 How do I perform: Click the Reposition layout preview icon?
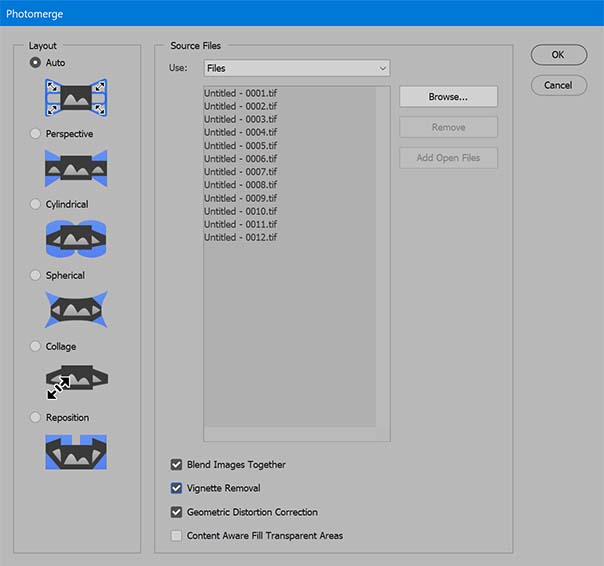coord(76,451)
